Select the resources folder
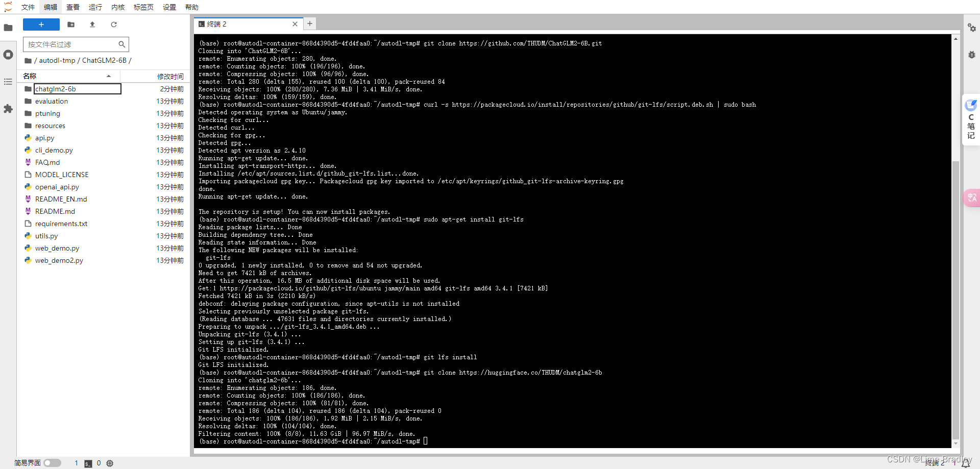The image size is (980, 469). (x=104, y=126)
